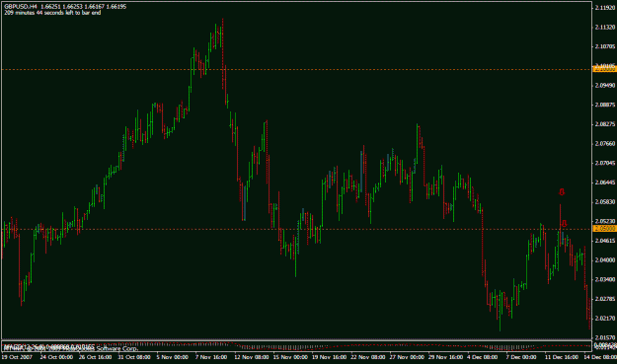617x364 pixels.
Task: Click the '24 Oct 00:00' time label
Action: point(56,357)
